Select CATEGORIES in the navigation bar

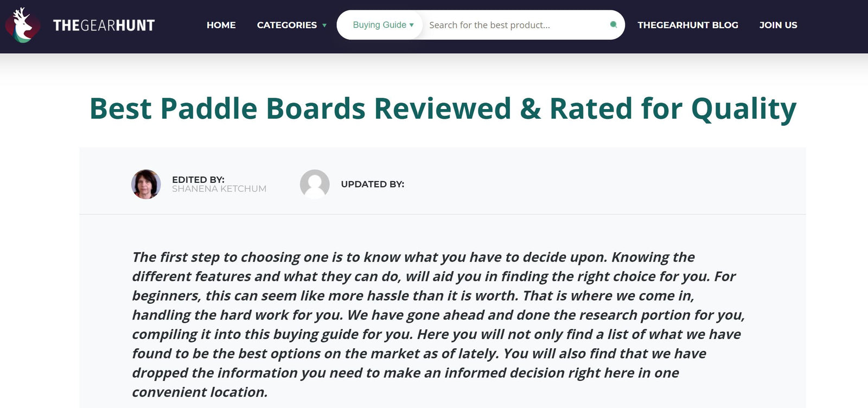[287, 25]
